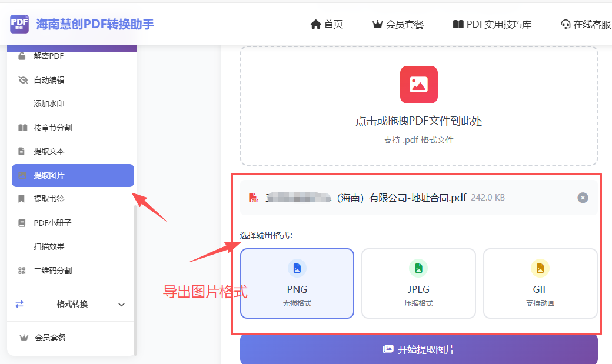
Task: Click the 242.0 KB file size
Action: pyautogui.click(x=488, y=198)
